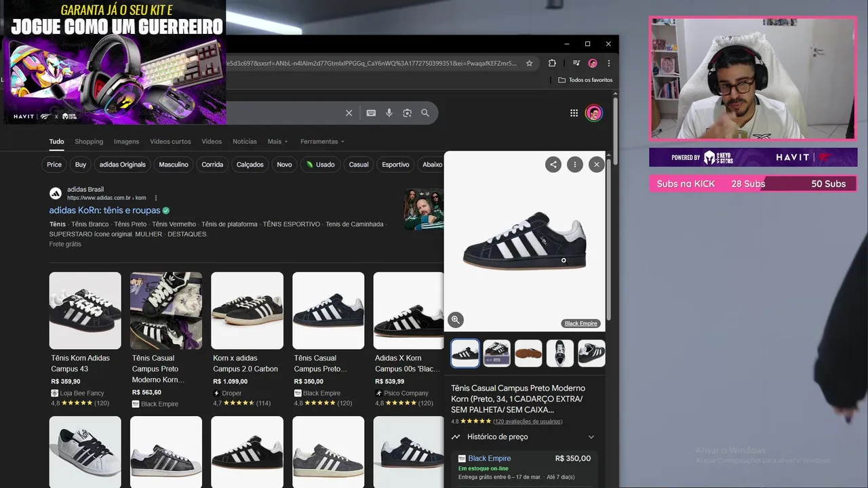The width and height of the screenshot is (868, 488).
Task: Open the Chrome three-dot menu
Action: [608, 63]
